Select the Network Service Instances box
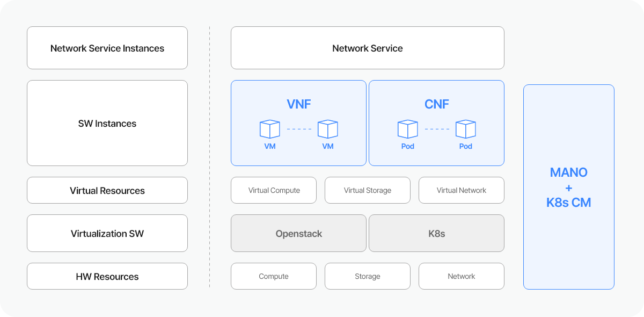The image size is (644, 317). (107, 48)
